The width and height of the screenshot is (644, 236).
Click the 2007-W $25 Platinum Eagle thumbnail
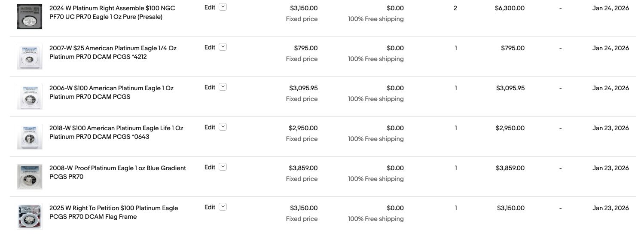click(30, 57)
